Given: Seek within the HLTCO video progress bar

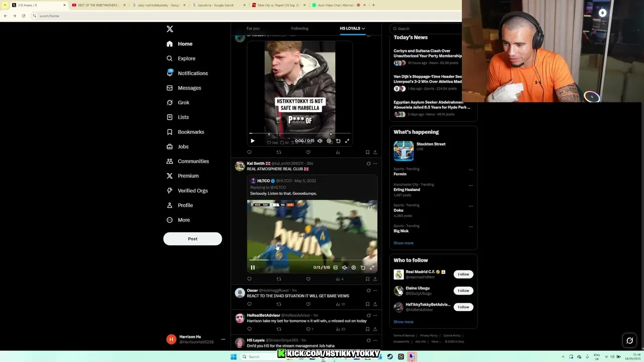Looking at the screenshot, I should tap(312, 260).
